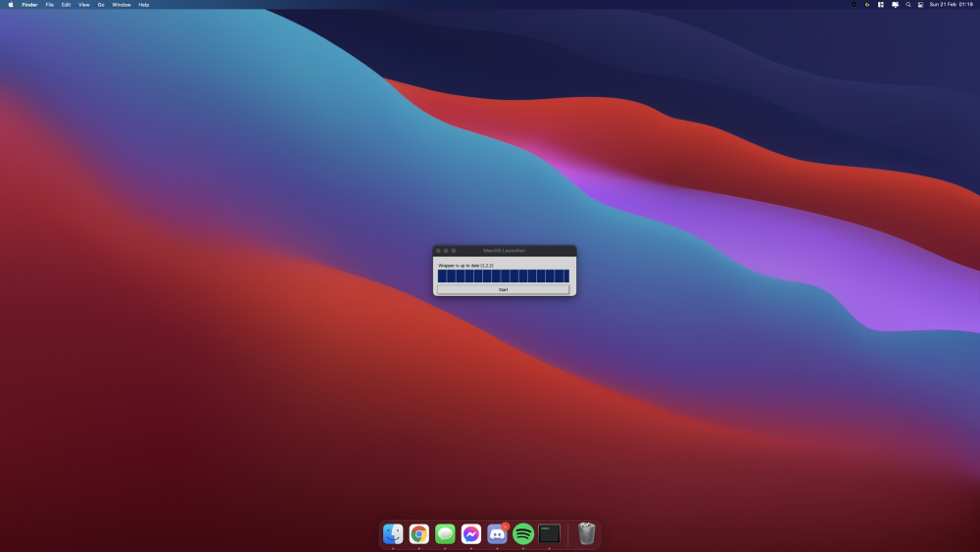Open the Apple menu
980x552 pixels.
(11, 5)
